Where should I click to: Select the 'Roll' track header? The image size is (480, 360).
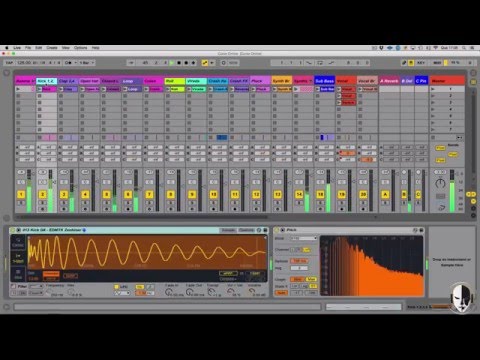coord(175,81)
